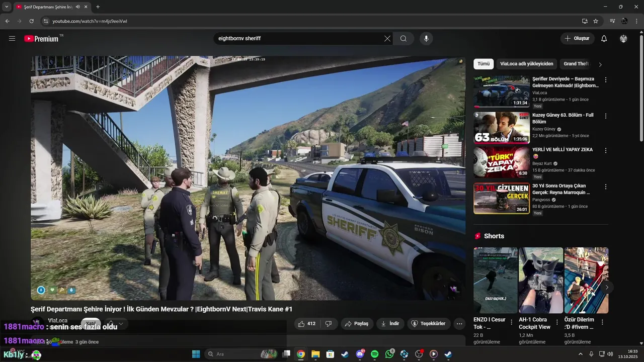Open menu for AH-1 Cobra short
644x362 pixels.
tap(557, 322)
